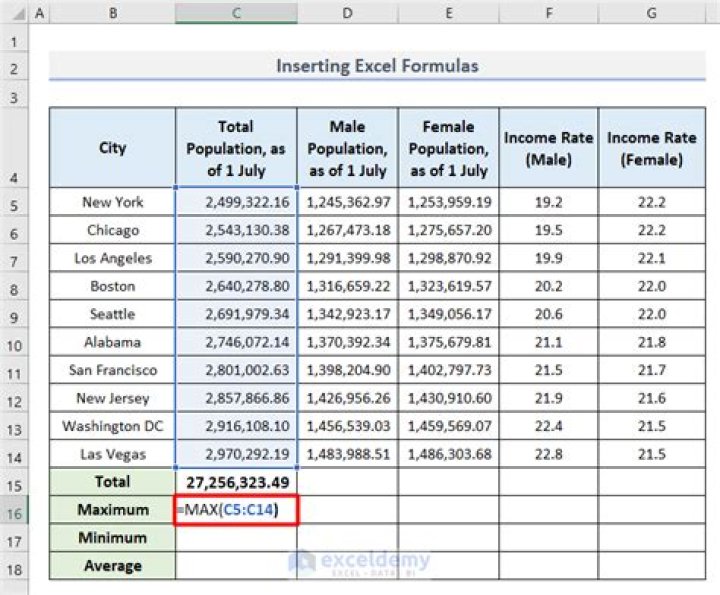Select the 'New Jersey' cell
720x595 pixels.
(x=112, y=398)
